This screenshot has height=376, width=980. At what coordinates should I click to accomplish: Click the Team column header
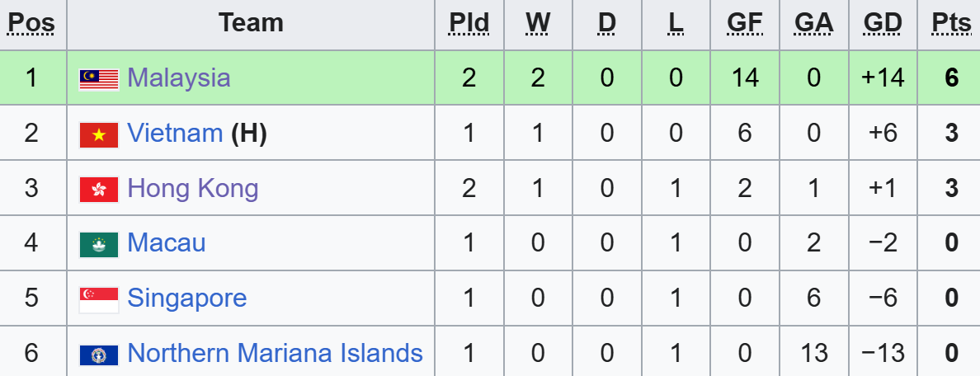click(x=251, y=23)
